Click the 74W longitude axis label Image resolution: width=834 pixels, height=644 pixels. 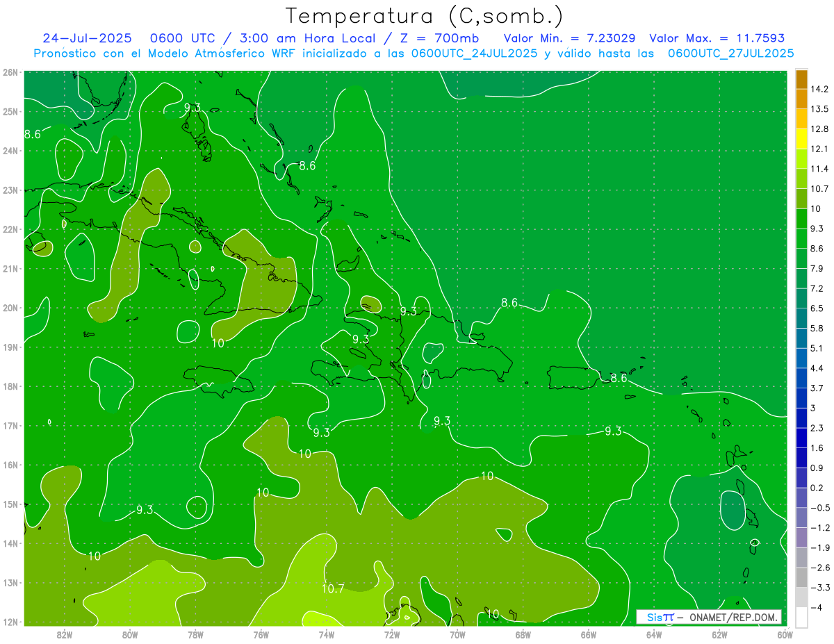point(326,634)
